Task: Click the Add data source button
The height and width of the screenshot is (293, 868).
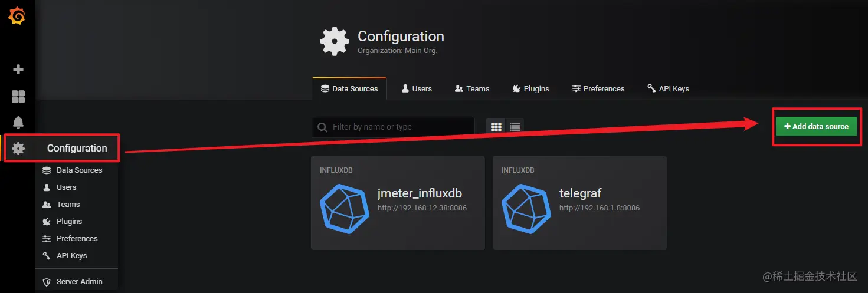Action: tap(816, 126)
